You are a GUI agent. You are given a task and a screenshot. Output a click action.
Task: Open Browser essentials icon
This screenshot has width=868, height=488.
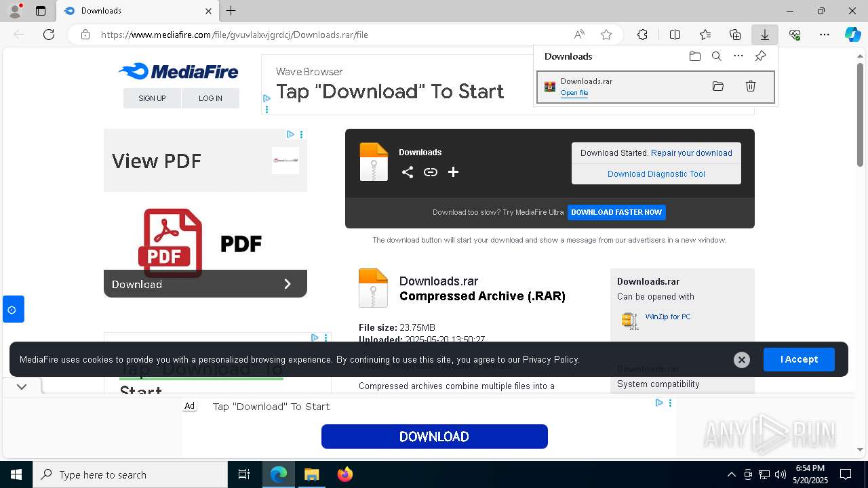pos(795,35)
